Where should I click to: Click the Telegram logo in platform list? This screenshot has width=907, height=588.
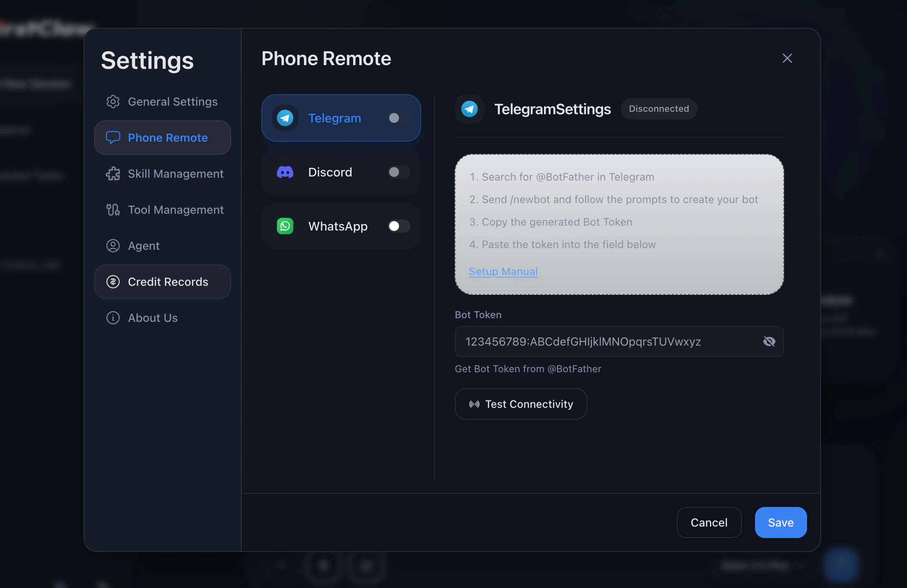pos(285,118)
